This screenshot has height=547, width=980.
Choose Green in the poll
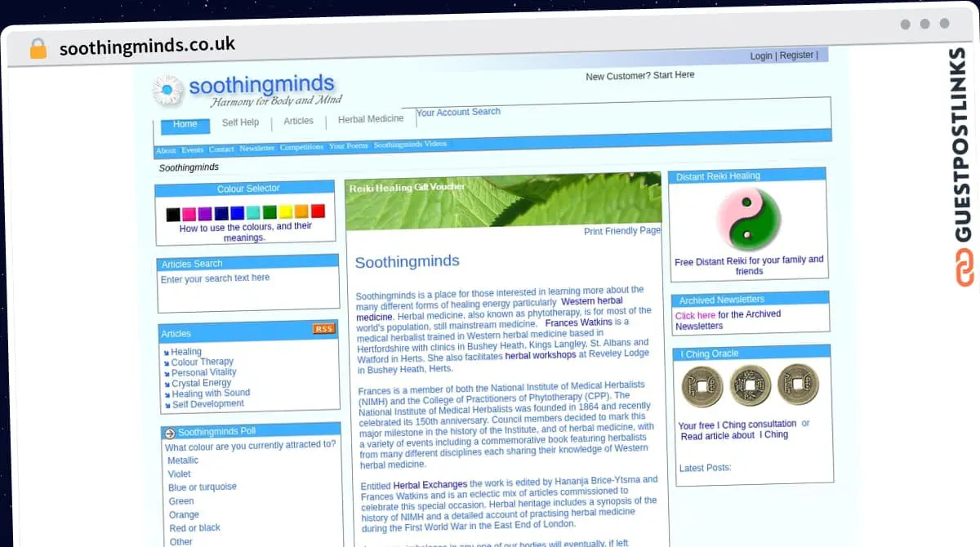click(181, 501)
